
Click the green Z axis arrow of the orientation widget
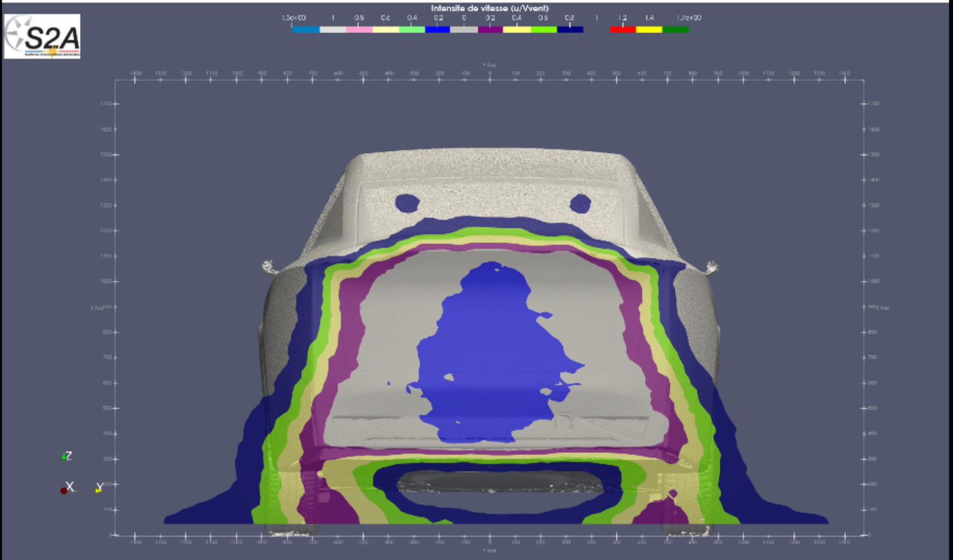pos(64,456)
